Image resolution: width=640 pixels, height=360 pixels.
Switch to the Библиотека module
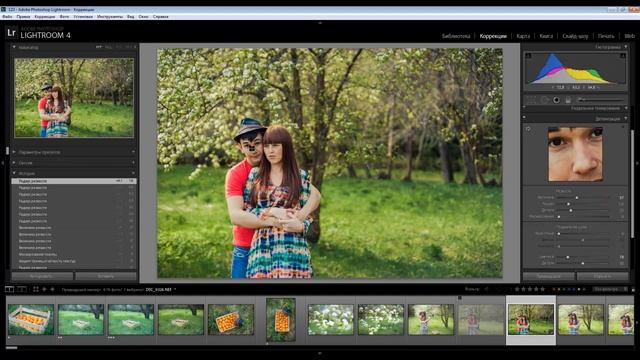point(456,36)
